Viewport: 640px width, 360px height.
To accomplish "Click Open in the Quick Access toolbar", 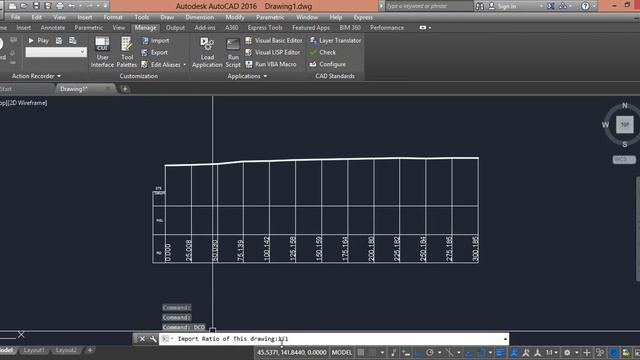I will point(24,6).
